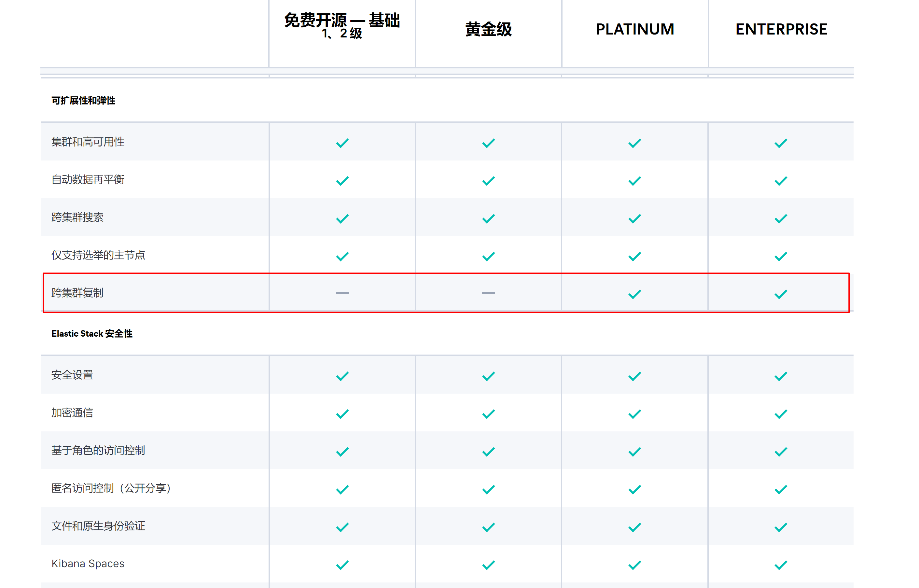Click the 黄金级 checkmark for 集群和高可用性
The image size is (919, 588).
pyautogui.click(x=488, y=143)
